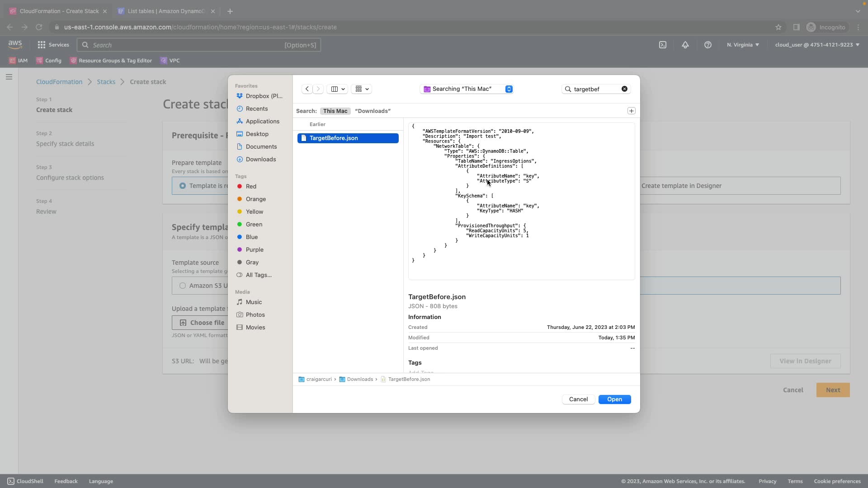Click the Open button in dialog

pos(614,399)
